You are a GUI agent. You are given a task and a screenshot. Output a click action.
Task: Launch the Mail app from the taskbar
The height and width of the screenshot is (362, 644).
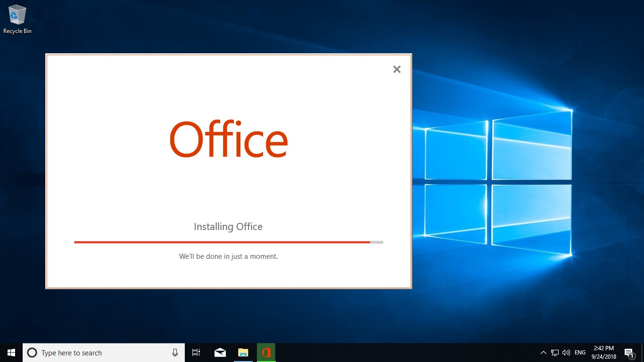220,352
